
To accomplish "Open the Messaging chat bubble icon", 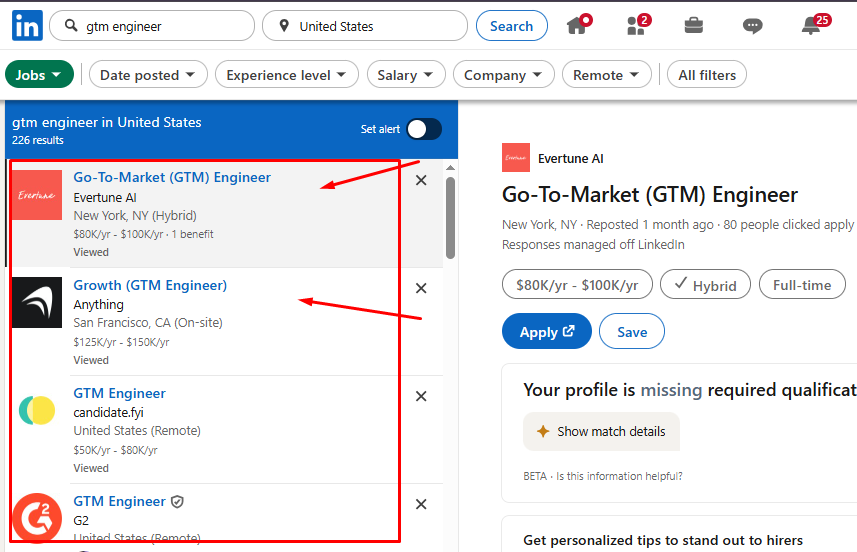I will pyautogui.click(x=753, y=26).
